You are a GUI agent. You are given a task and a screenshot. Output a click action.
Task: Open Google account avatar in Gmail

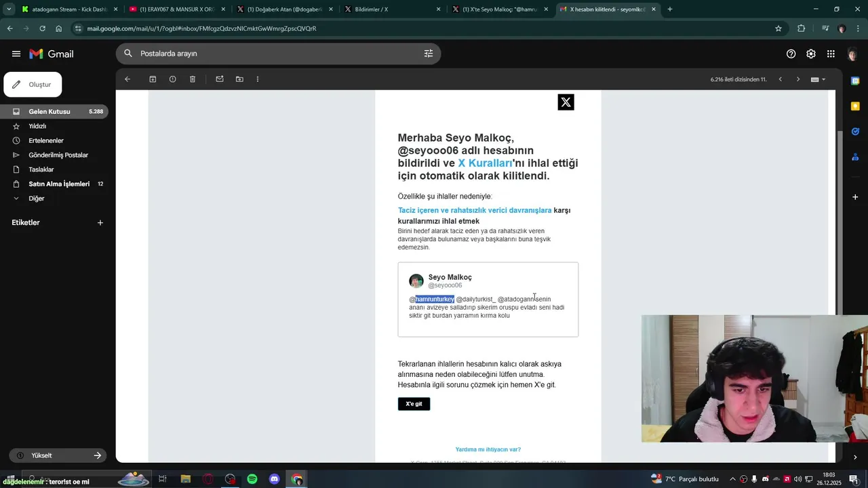pos(852,54)
